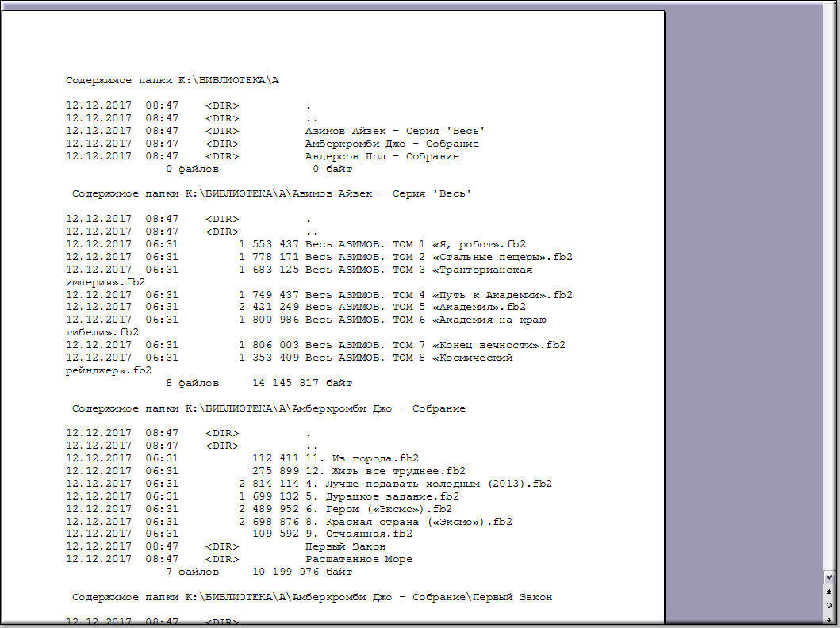The image size is (840, 628).
Task: Click the 'Первый Закон' directory entry in listing
Action: point(345,546)
